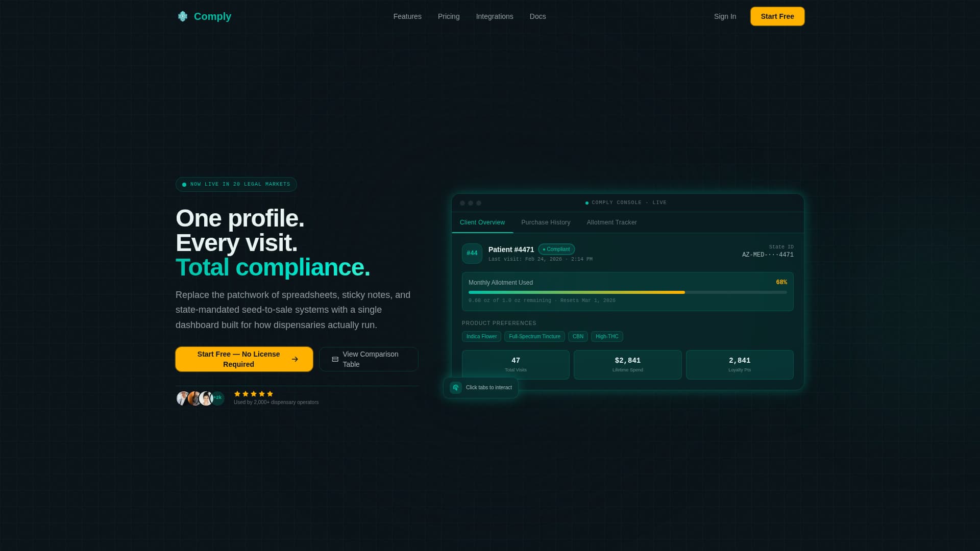Click the 'Click tabs to interact' tooltip text
980x551 pixels.
point(489,388)
